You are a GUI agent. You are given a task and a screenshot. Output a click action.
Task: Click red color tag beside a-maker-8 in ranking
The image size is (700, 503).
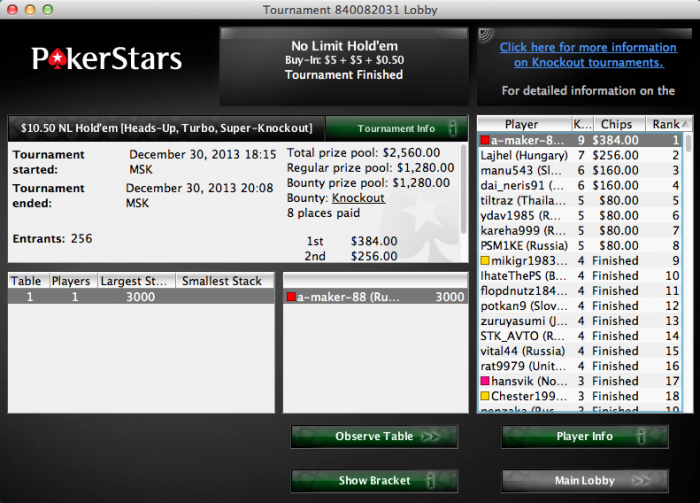(x=485, y=140)
